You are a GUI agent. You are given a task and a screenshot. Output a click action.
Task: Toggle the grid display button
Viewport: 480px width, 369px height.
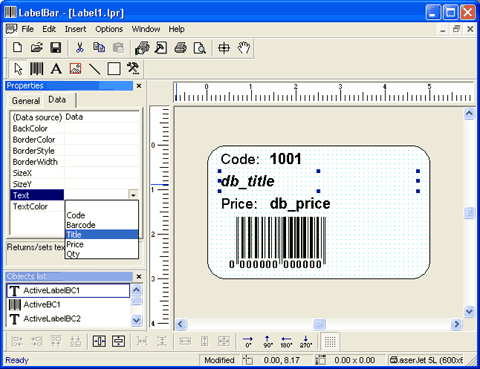point(330,342)
